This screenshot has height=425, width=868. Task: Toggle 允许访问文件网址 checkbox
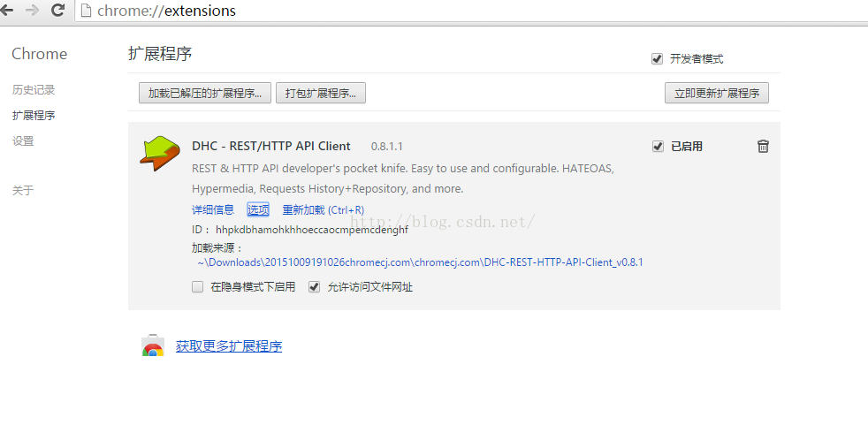click(x=315, y=286)
